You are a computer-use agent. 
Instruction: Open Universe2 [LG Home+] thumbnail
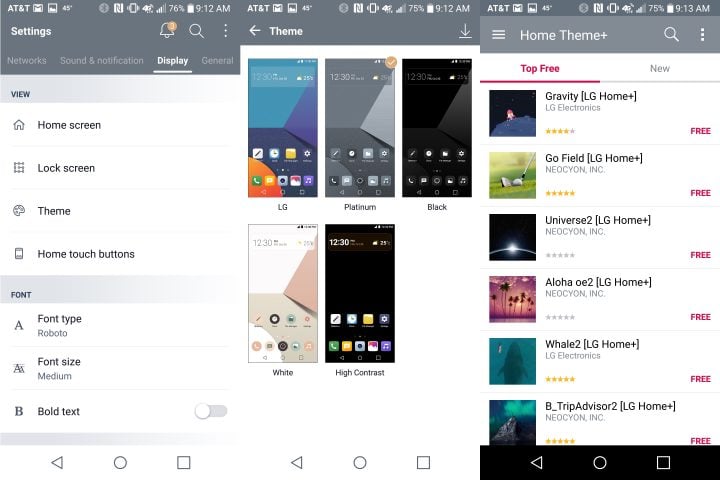click(x=512, y=237)
